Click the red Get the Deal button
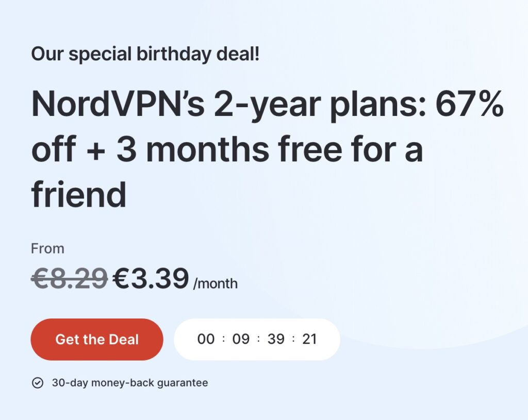Screen dimensions: 528x420 pos(97,340)
